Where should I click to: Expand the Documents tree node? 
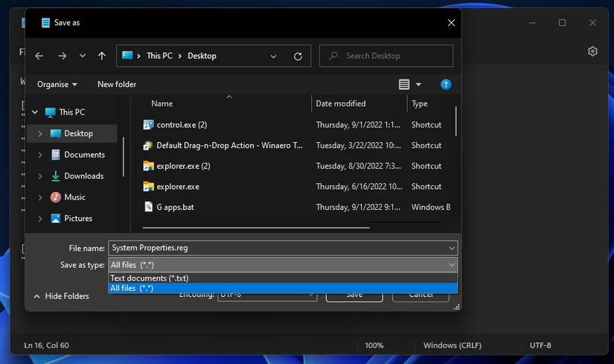[x=40, y=155]
